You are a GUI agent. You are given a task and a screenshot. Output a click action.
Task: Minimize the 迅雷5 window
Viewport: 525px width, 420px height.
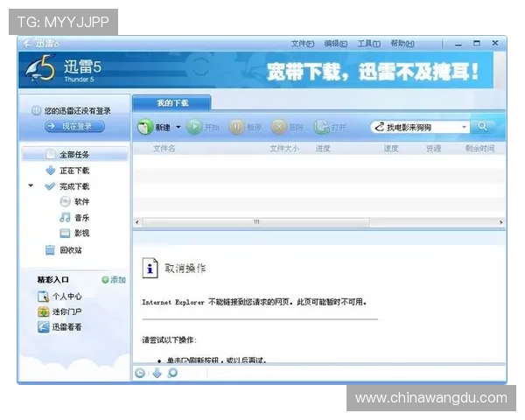[x=458, y=44]
